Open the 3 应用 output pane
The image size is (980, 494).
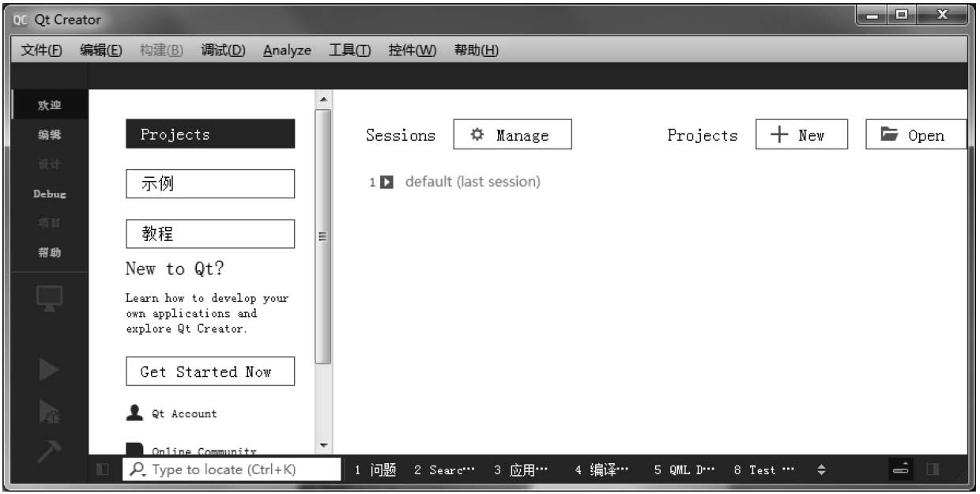coord(521,469)
